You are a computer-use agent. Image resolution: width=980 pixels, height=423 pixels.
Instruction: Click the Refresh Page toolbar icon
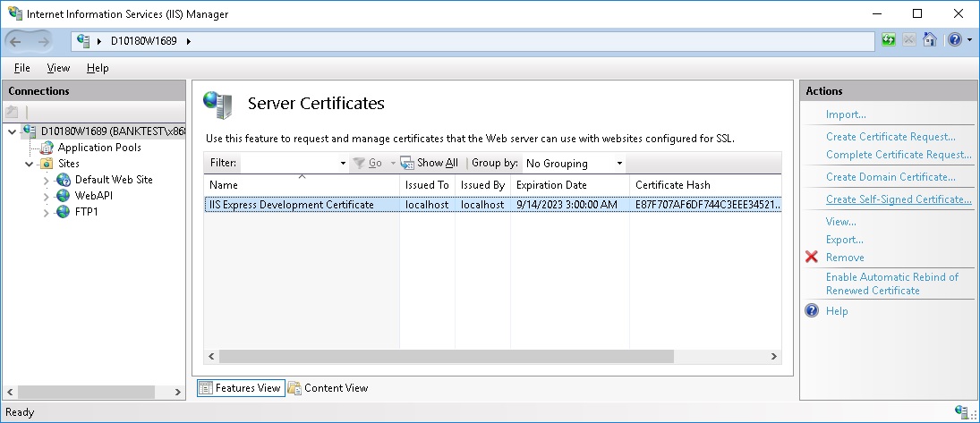tap(888, 40)
